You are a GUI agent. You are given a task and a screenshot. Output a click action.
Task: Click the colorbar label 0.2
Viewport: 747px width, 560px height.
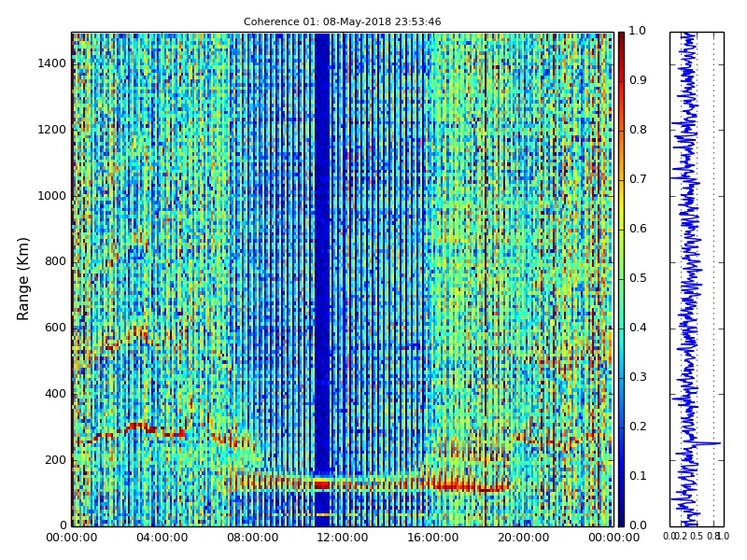point(638,427)
